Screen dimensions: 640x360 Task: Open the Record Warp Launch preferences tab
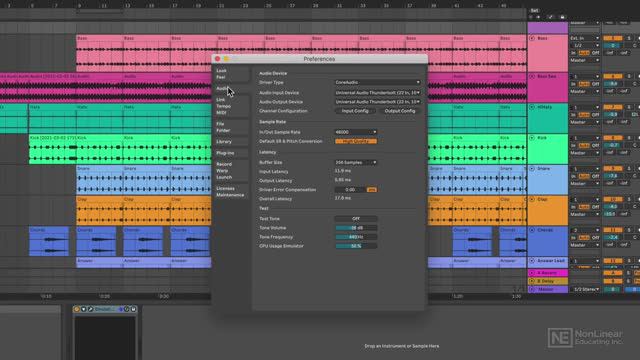pyautogui.click(x=231, y=171)
